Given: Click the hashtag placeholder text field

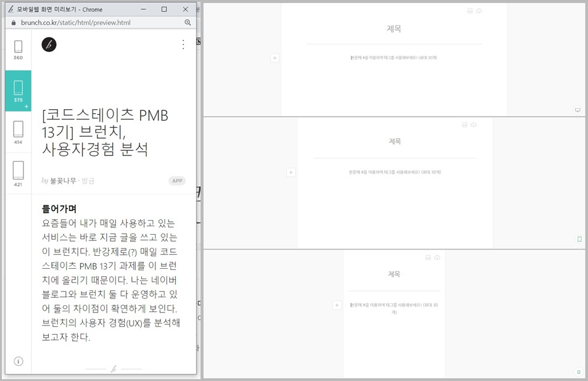Looking at the screenshot, I should pyautogui.click(x=395, y=57).
